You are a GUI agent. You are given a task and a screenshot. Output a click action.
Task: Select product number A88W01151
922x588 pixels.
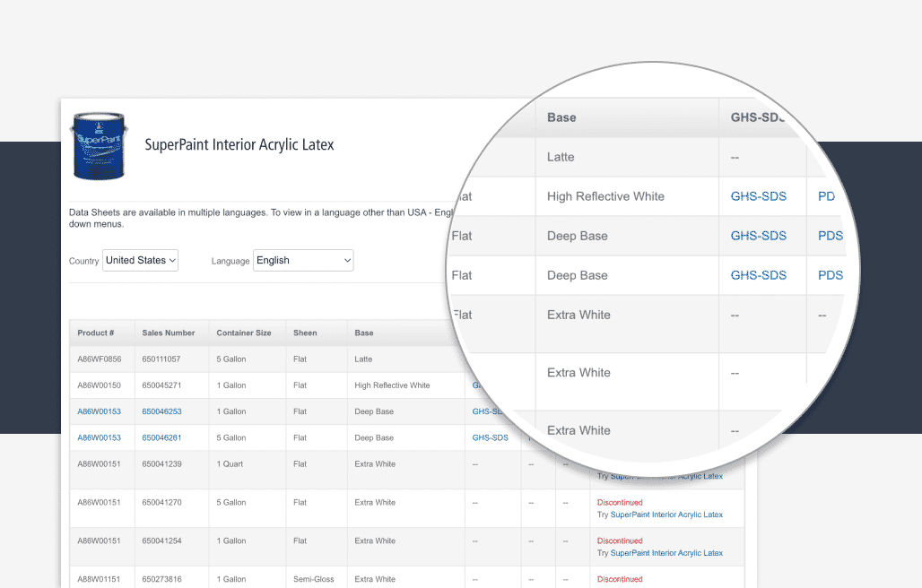click(99, 579)
